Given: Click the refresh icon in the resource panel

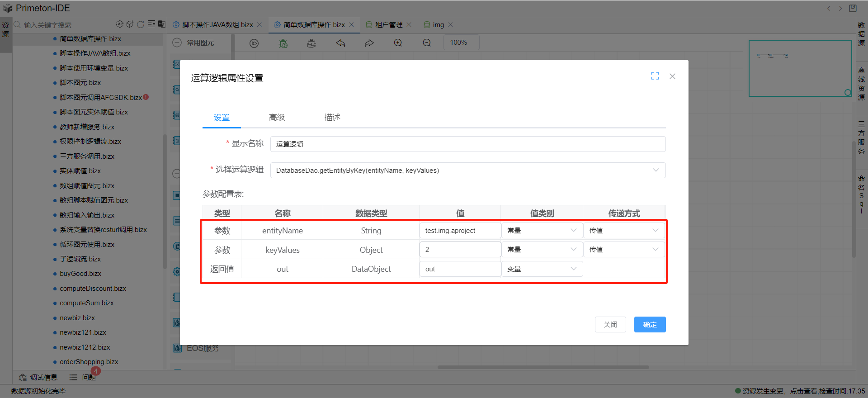Looking at the screenshot, I should (x=141, y=24).
